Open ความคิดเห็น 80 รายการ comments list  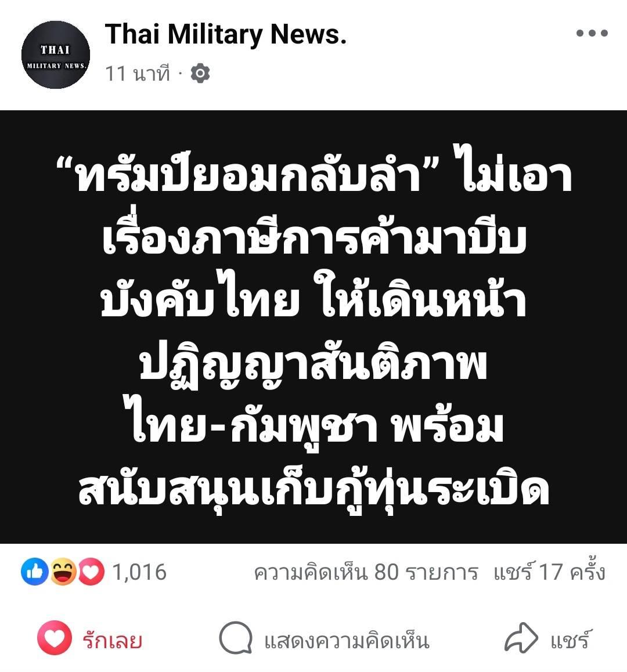(x=366, y=572)
